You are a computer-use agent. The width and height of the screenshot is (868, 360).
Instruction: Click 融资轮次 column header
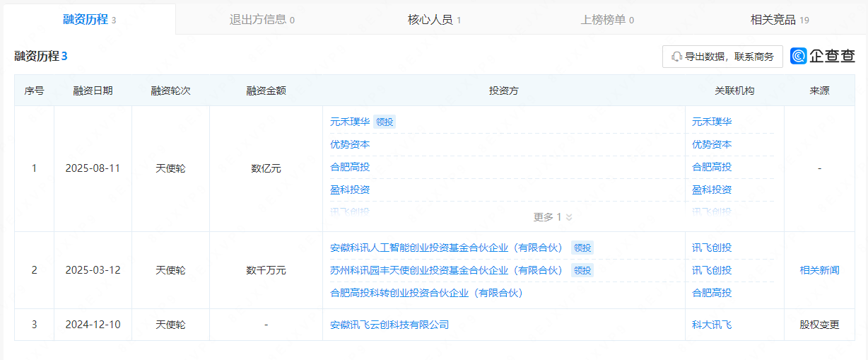170,91
